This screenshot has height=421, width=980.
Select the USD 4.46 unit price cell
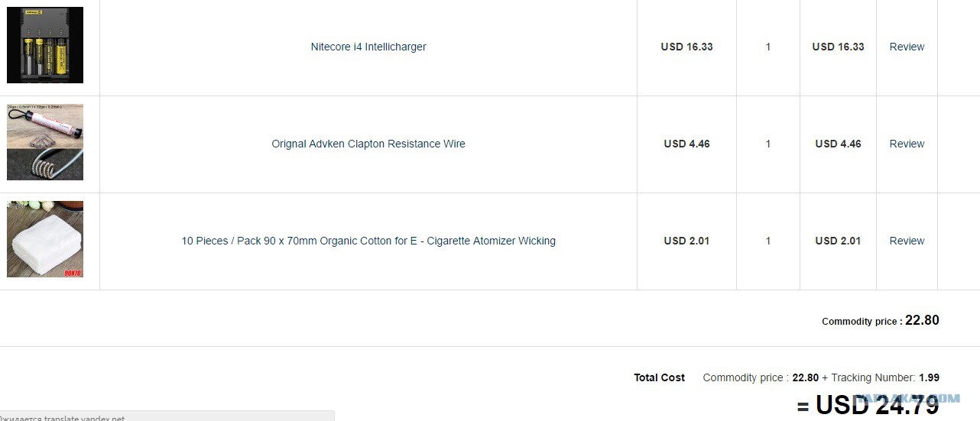click(686, 144)
